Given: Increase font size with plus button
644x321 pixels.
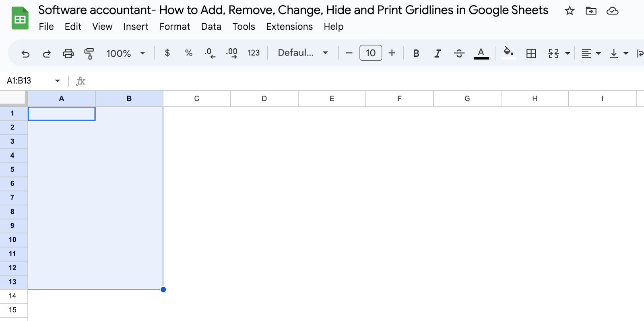Looking at the screenshot, I should (392, 53).
